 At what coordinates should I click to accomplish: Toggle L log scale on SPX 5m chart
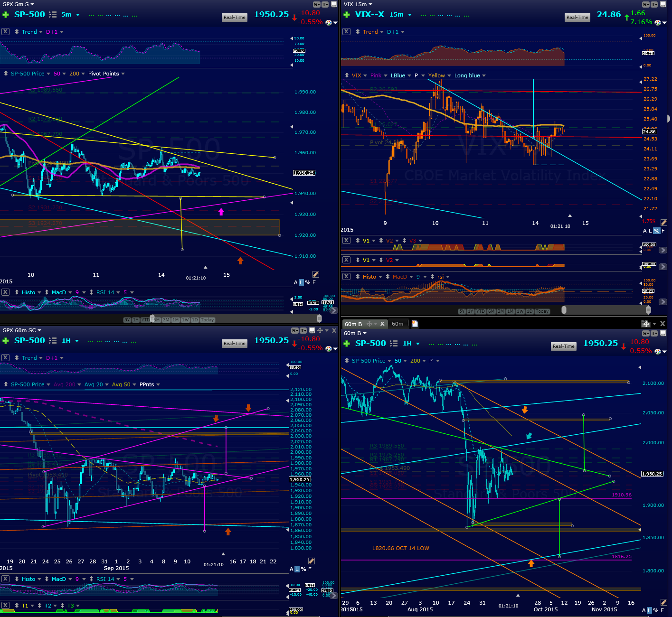(x=301, y=282)
